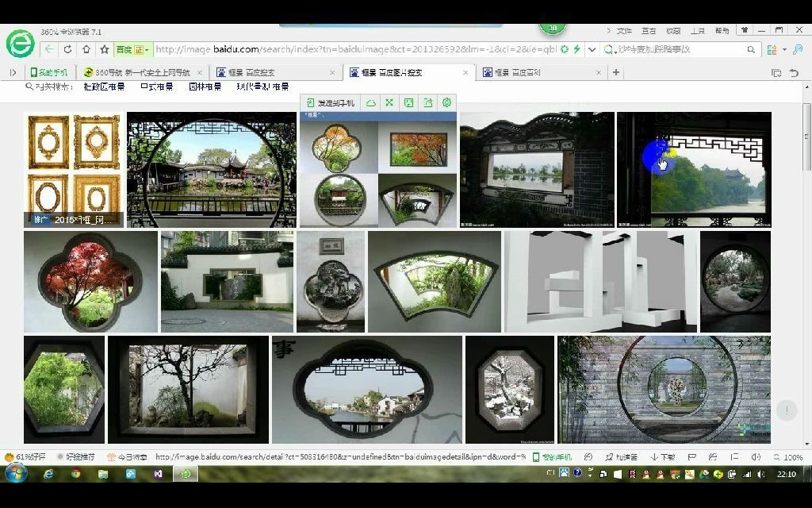This screenshot has height=508, width=812.
Task: Toggle the sound icon in the status bar
Action: (x=756, y=456)
